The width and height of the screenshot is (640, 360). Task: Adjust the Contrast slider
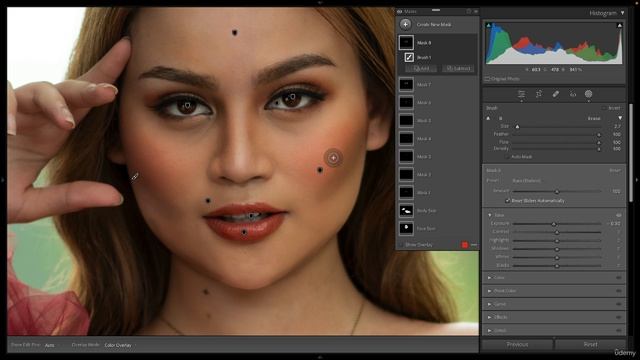557,232
